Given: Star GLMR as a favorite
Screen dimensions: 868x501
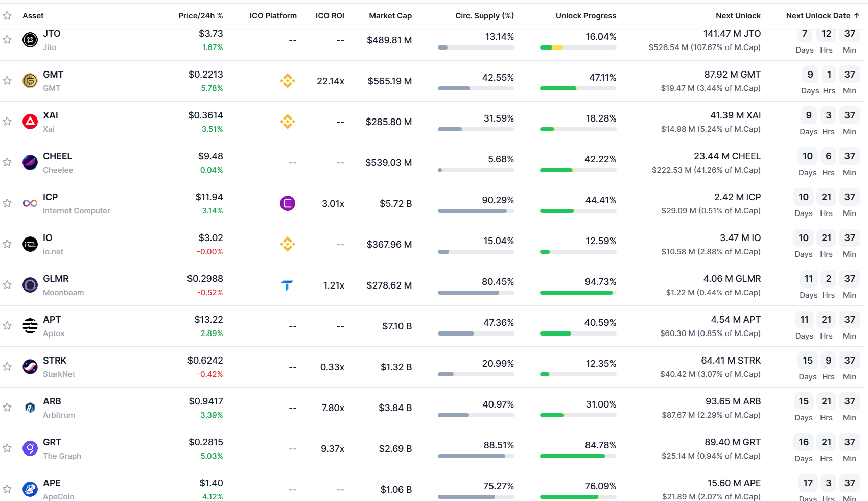Looking at the screenshot, I should (x=7, y=284).
